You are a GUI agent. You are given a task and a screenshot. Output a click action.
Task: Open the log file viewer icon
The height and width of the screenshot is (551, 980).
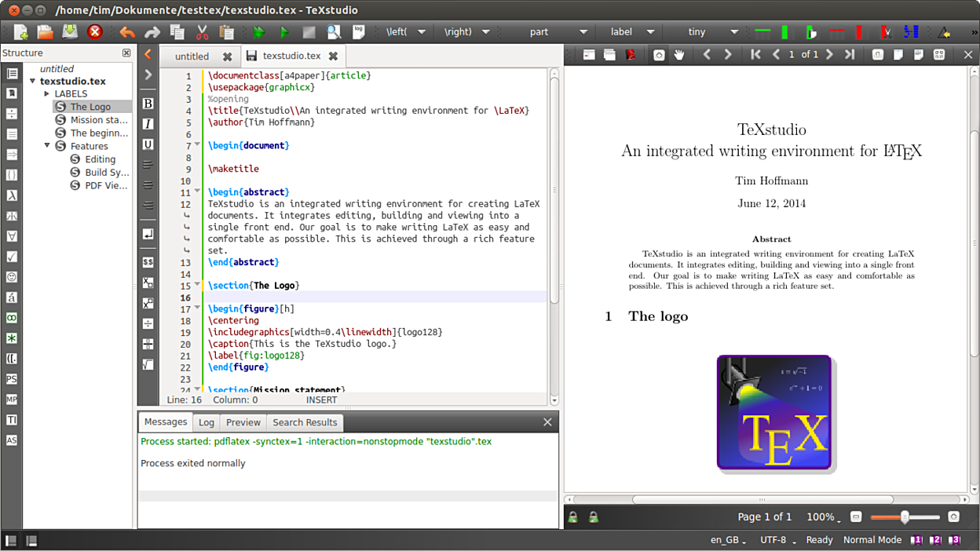[x=359, y=32]
